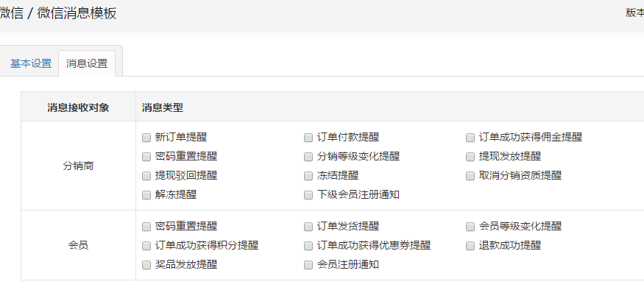
Task: Tick the 订单付款提醒 checkbox
Action: tap(308, 137)
